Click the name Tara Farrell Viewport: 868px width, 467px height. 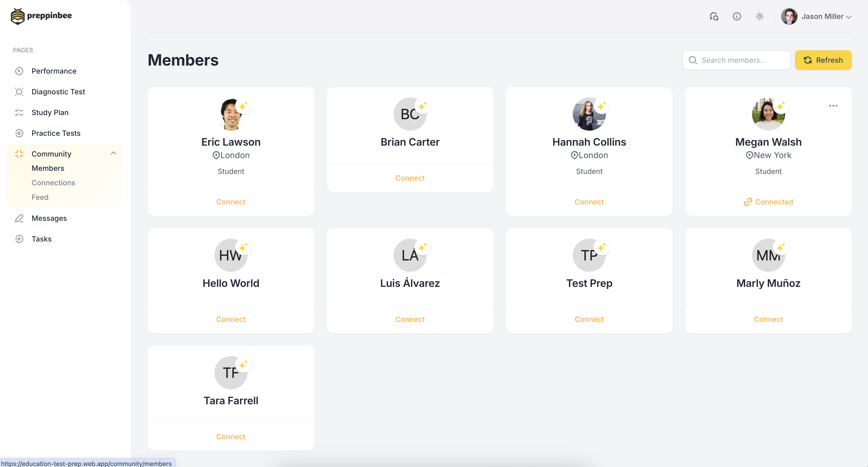[231, 401]
